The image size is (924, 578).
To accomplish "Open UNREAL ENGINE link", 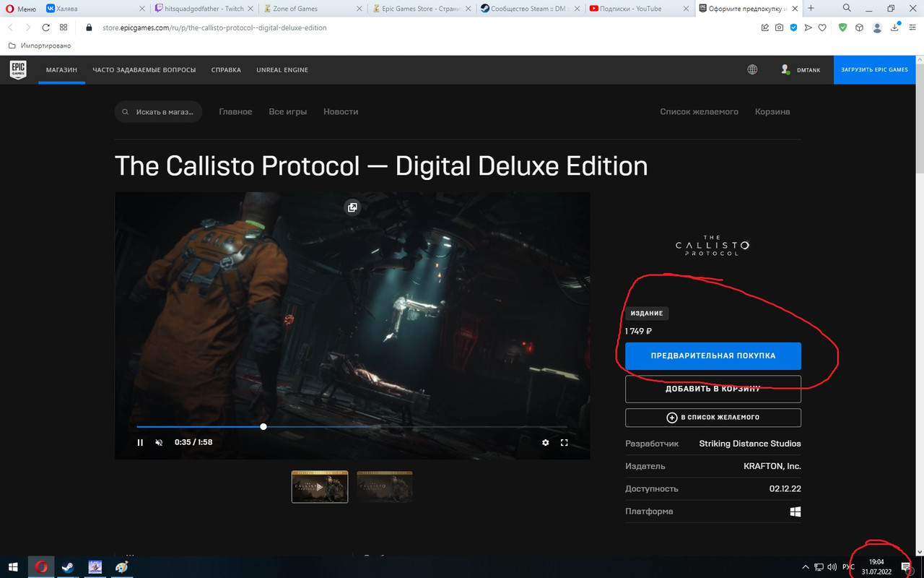I will 282,70.
